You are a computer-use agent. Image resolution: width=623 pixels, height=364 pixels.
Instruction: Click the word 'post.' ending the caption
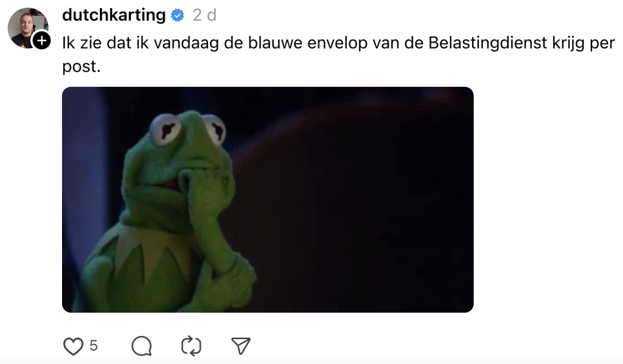click(82, 67)
